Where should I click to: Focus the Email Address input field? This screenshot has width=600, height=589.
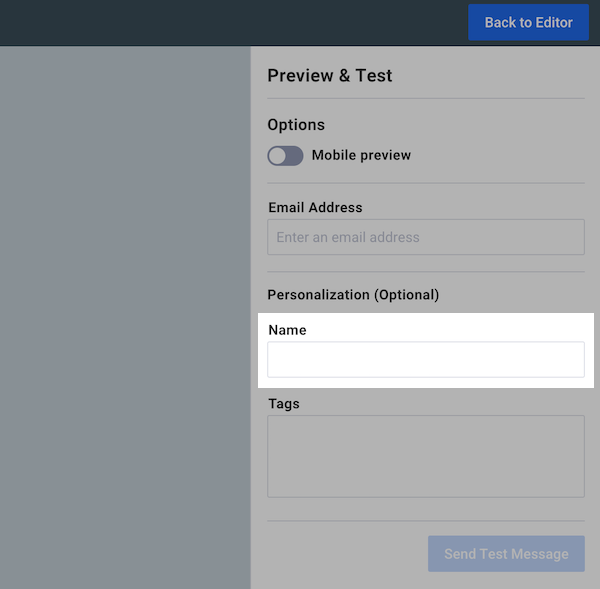point(425,238)
